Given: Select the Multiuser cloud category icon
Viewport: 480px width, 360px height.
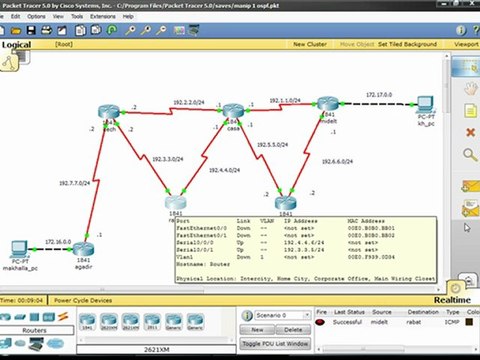Looking at the screenshot, I should (55, 344).
